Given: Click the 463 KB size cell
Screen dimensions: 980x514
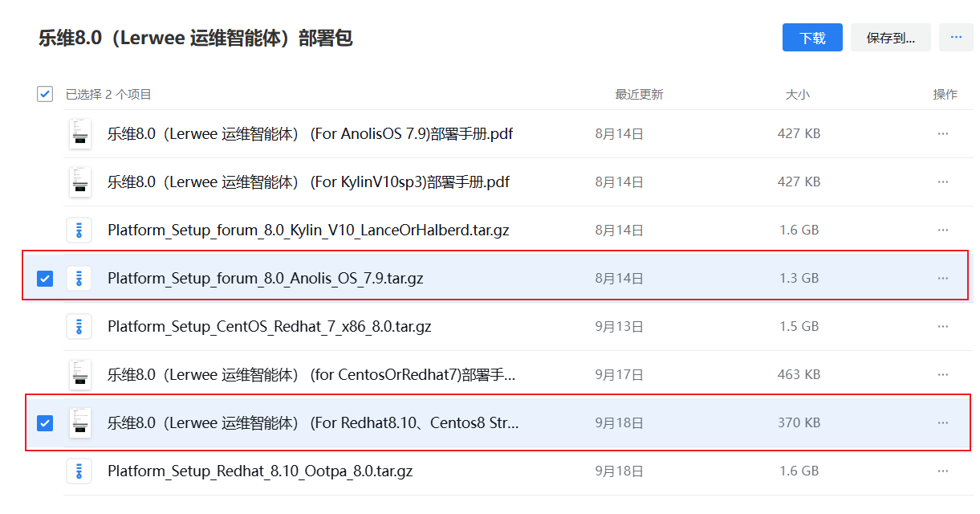Looking at the screenshot, I should (799, 375).
